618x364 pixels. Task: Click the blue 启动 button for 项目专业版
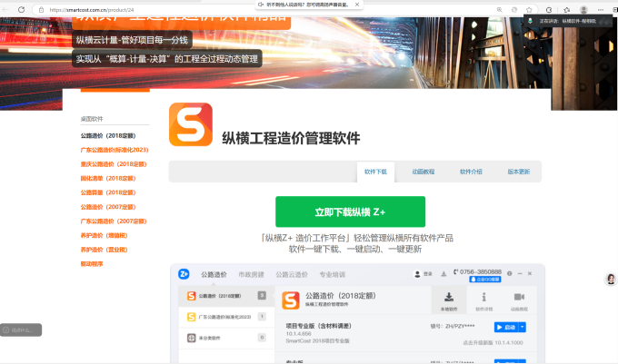[x=506, y=327]
